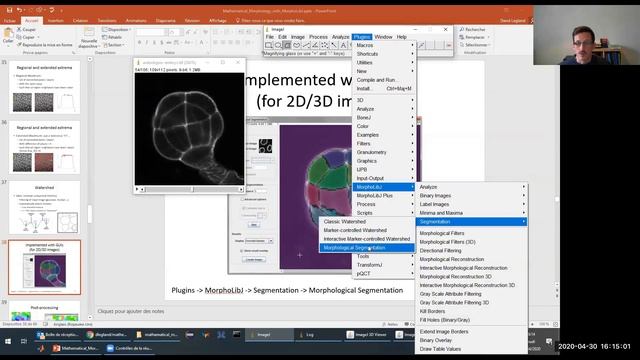
Task: Click the notes field 'Cliquez pour ajouter des notes'
Action: [131, 311]
